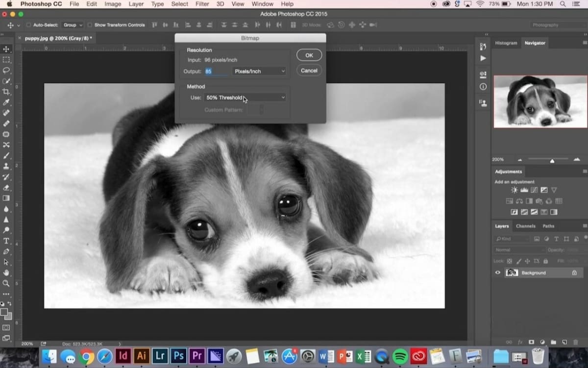
Task: Click the Navigator zoom slider handle
Action: 552,160
